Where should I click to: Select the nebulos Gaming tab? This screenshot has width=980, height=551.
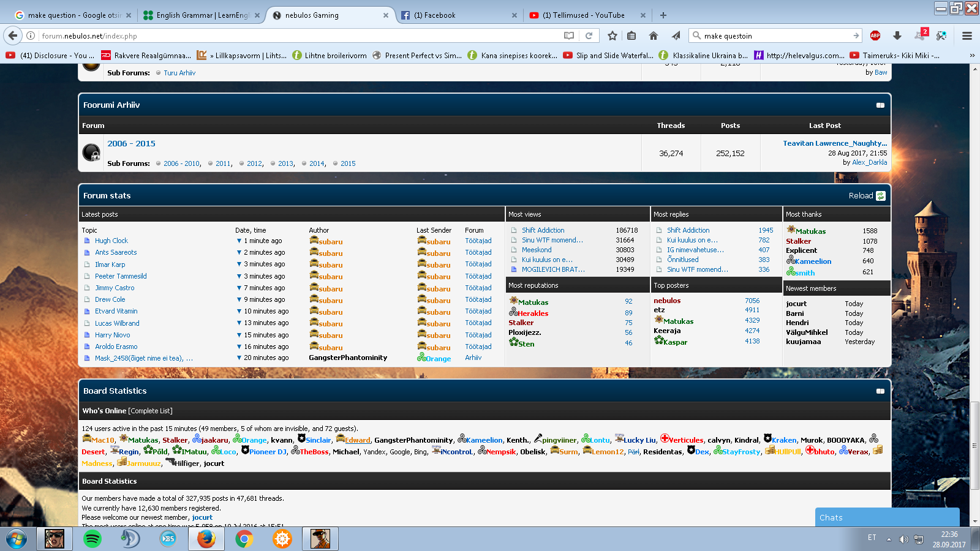330,15
